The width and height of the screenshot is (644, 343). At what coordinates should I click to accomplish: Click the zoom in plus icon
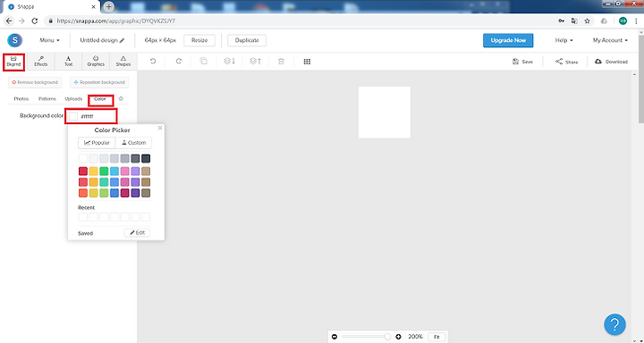(x=398, y=337)
